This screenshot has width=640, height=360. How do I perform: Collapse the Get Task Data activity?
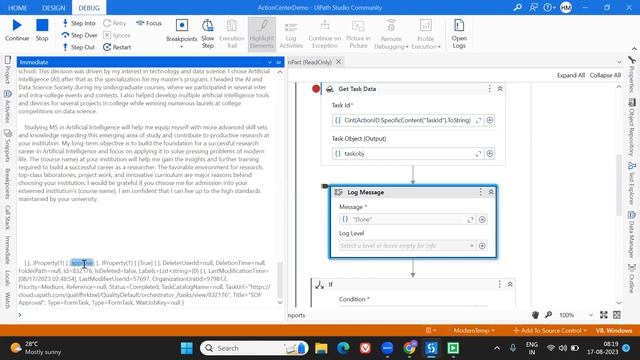click(x=500, y=89)
